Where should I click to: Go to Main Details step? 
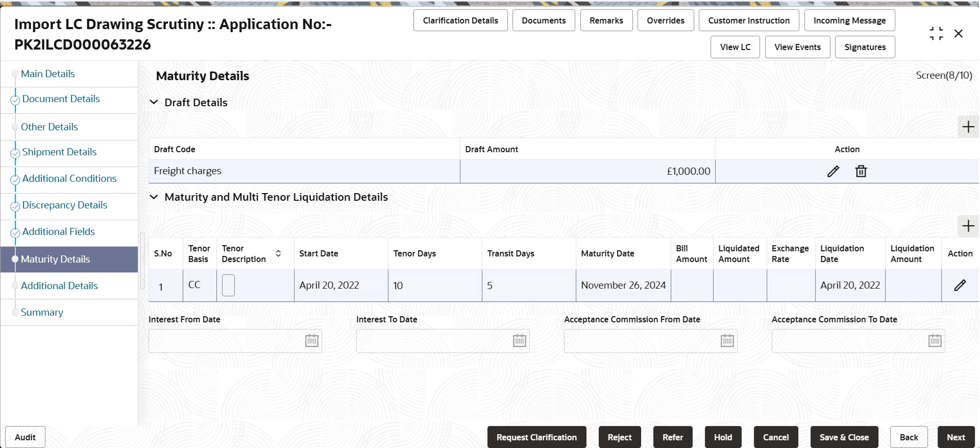tap(48, 74)
